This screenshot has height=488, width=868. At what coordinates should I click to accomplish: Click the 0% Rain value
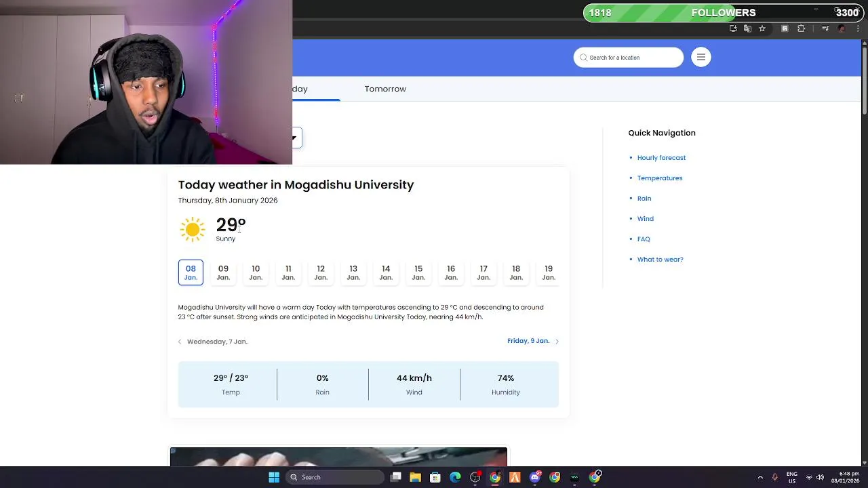[322, 378]
